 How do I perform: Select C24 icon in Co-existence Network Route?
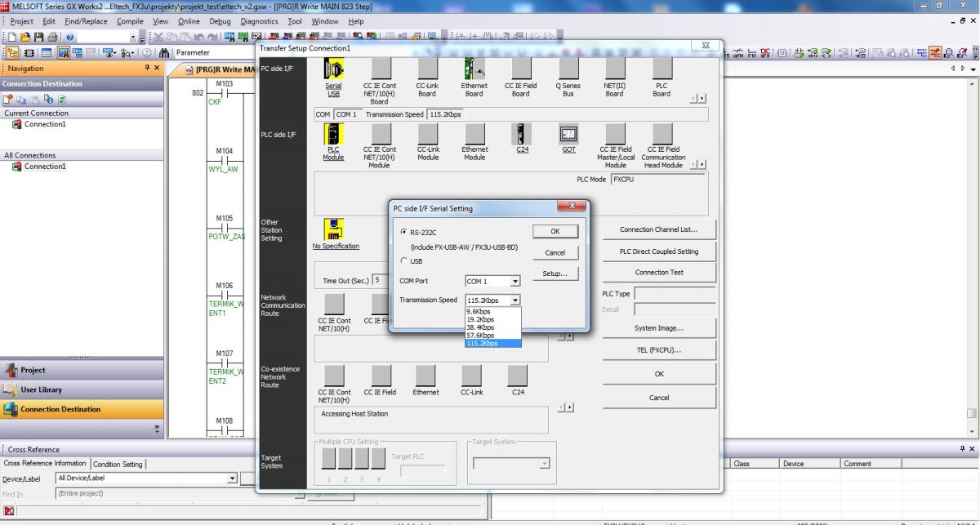518,376
